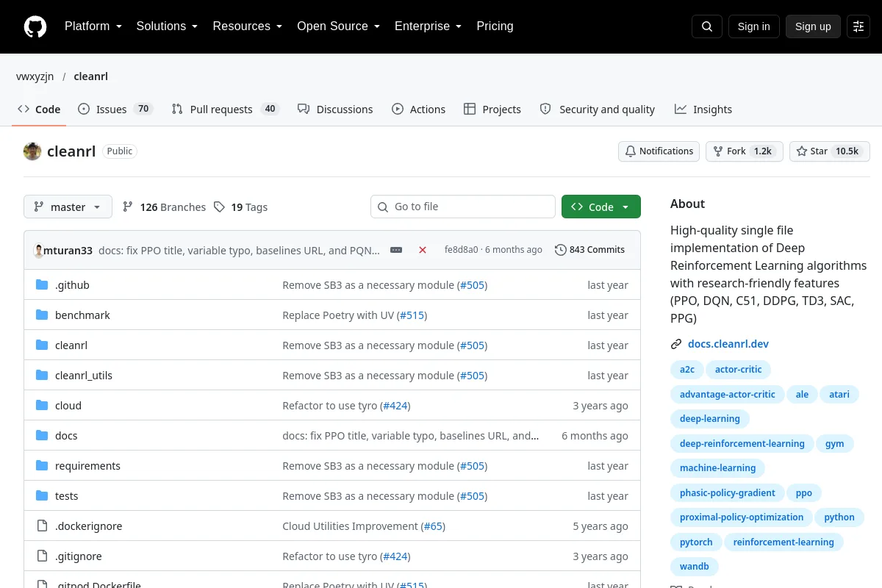
Task: Open the Pricing page
Action: point(495,26)
